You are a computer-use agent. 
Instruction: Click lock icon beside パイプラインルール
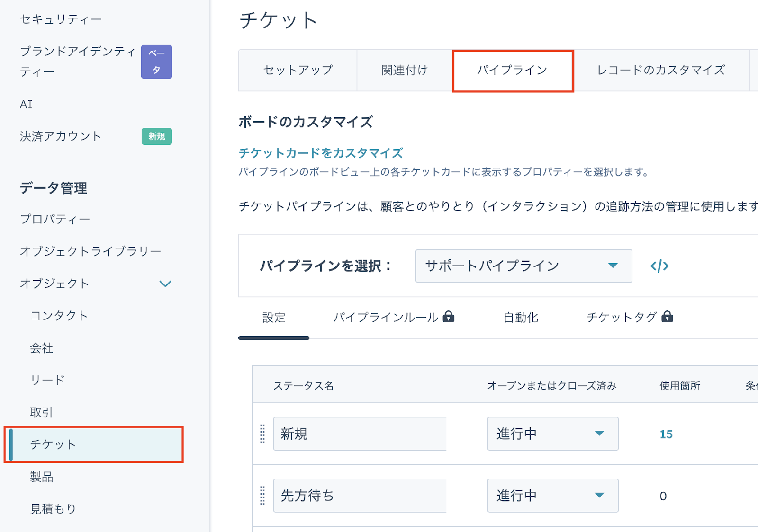click(x=448, y=317)
